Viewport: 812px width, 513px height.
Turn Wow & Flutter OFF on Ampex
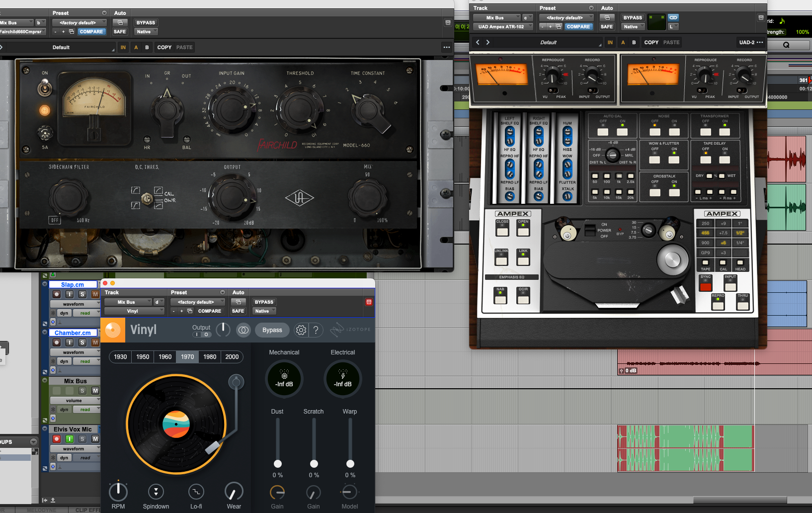coord(655,160)
